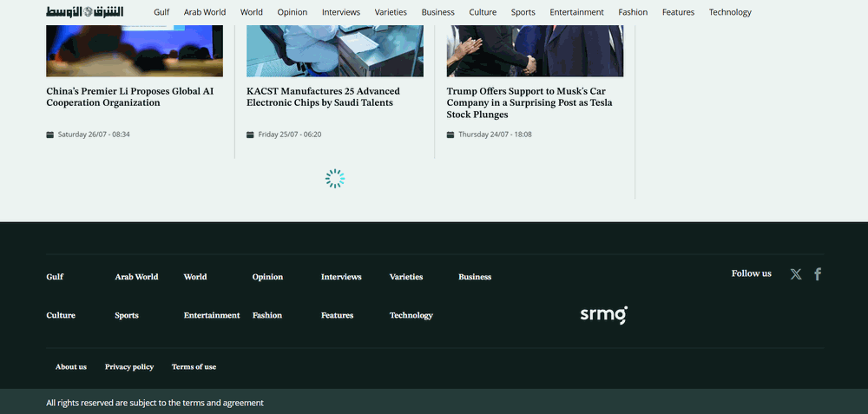
Task: Click calendar icon beside Saturday 26/07 date
Action: 50,135
